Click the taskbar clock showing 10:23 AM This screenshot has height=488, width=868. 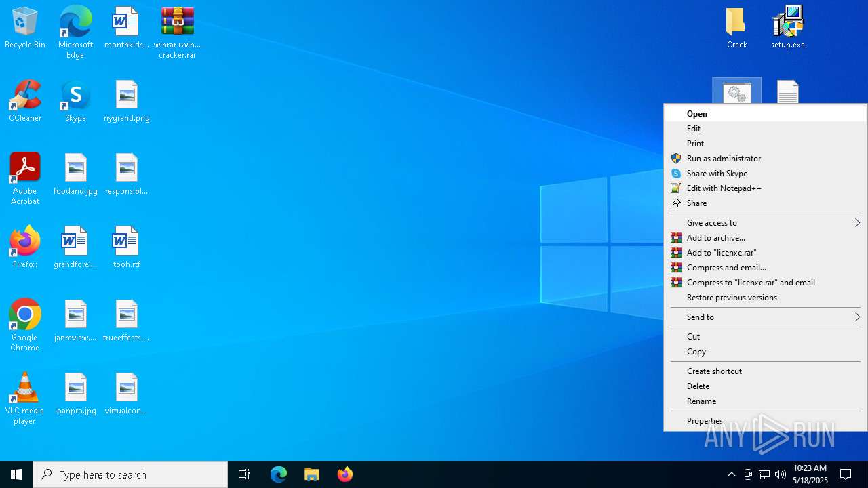pyautogui.click(x=810, y=474)
